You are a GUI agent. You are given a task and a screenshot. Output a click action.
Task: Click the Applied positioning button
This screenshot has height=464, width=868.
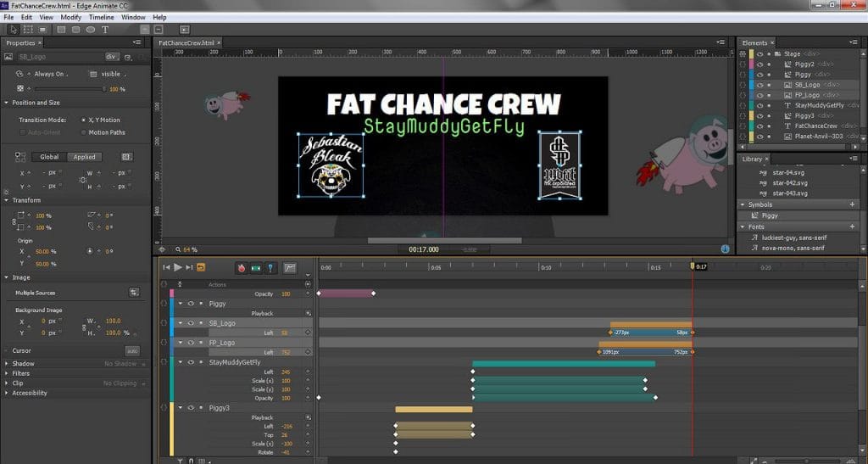(x=85, y=157)
